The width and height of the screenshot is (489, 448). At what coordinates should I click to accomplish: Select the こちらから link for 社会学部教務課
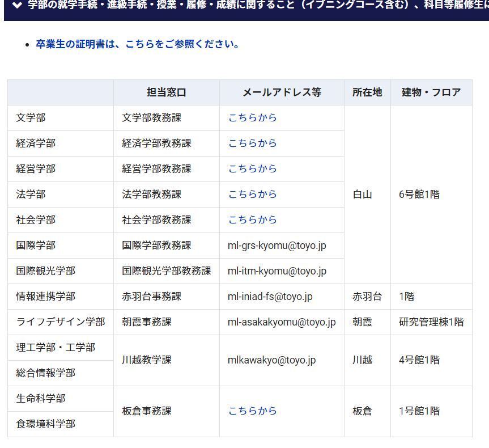click(x=252, y=220)
